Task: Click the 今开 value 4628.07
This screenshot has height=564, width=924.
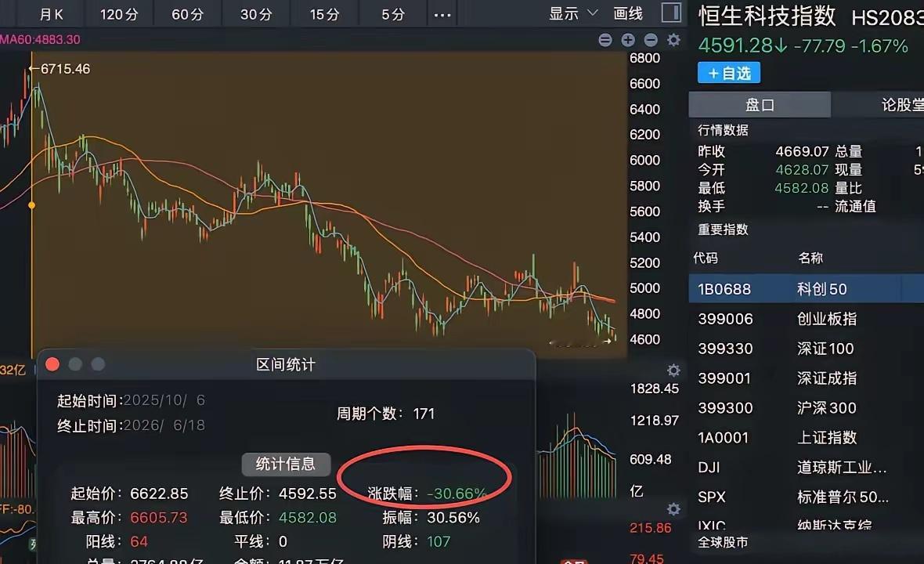Action: click(802, 170)
